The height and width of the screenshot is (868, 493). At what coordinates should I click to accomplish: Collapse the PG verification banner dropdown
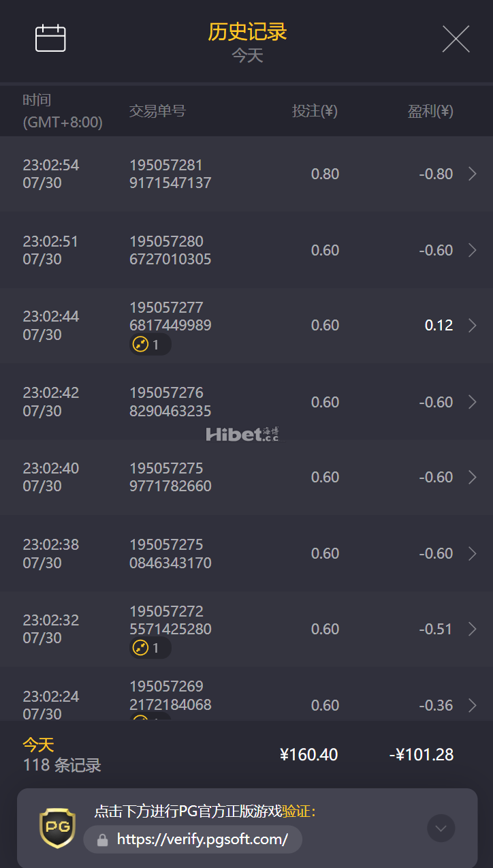coord(441,828)
